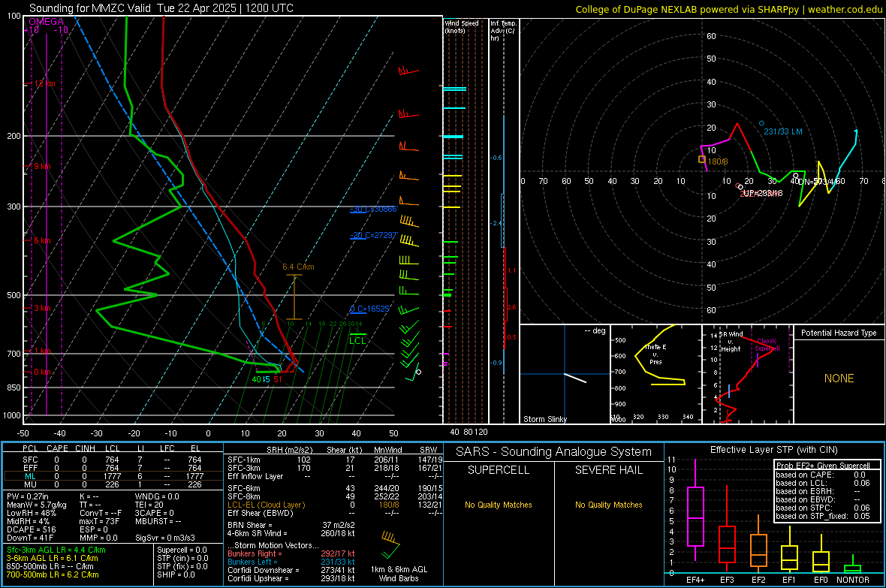Click the PW = 0.27in value

pos(28,496)
